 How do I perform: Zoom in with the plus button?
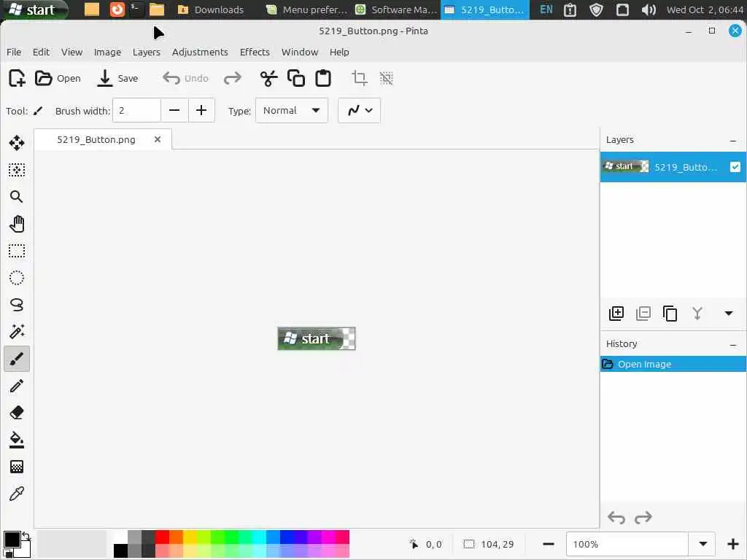point(732,544)
